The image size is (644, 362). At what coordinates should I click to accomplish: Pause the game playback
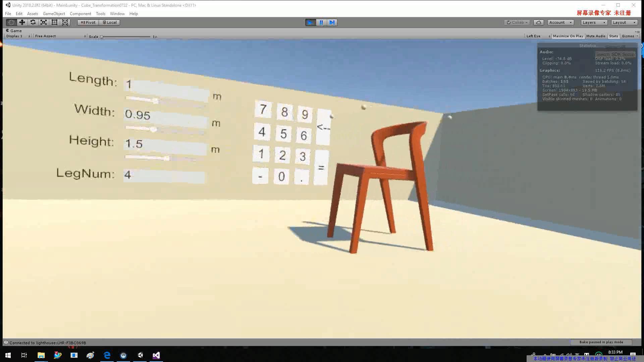pyautogui.click(x=321, y=22)
